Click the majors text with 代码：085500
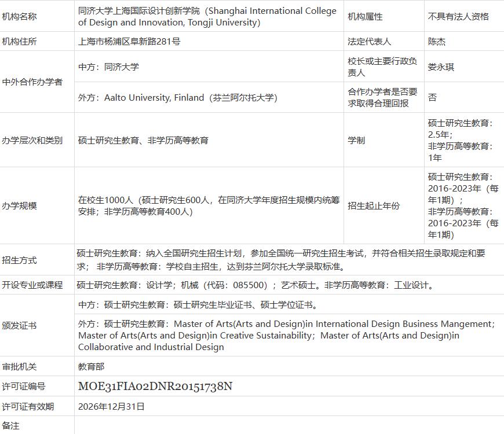This screenshot has height=434, width=504. click(256, 285)
